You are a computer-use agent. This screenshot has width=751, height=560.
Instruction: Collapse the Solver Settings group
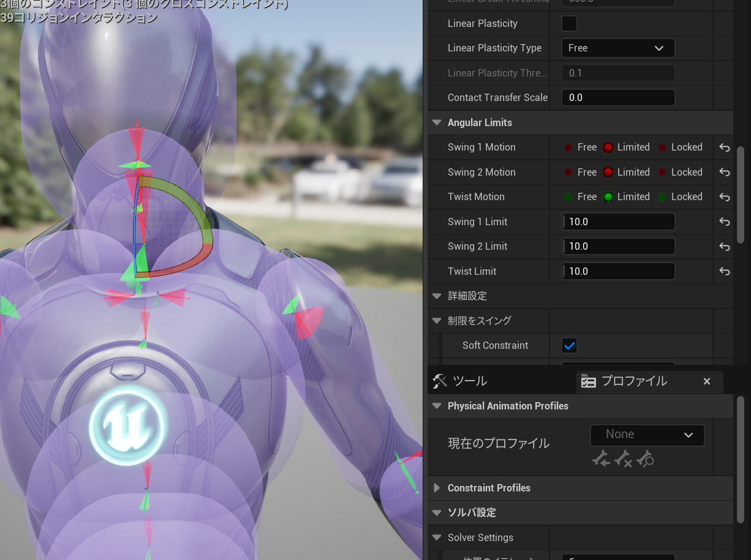tap(437, 538)
